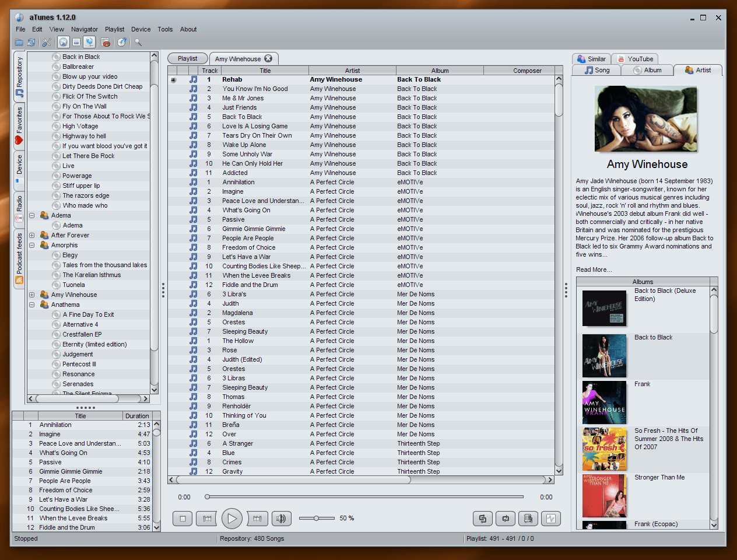Screen dimensions: 737x560
Task: Click the Frank album cover thumbnail
Action: (x=605, y=402)
